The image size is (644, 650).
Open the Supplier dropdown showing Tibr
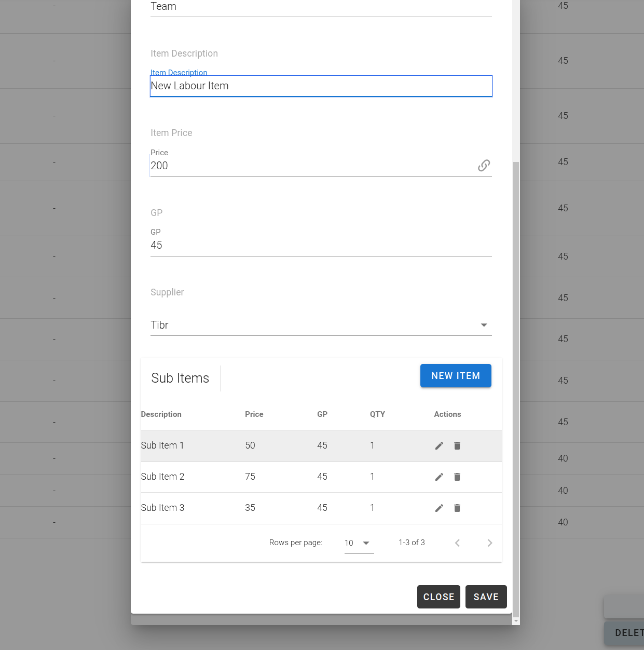pyautogui.click(x=321, y=325)
